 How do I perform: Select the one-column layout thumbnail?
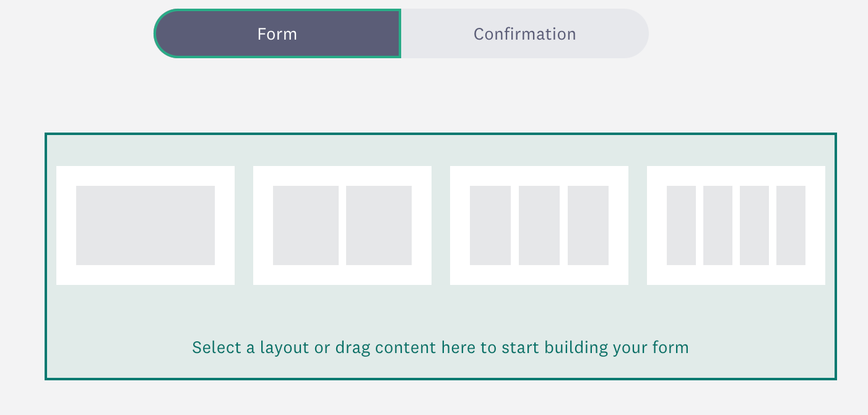pyautogui.click(x=145, y=225)
